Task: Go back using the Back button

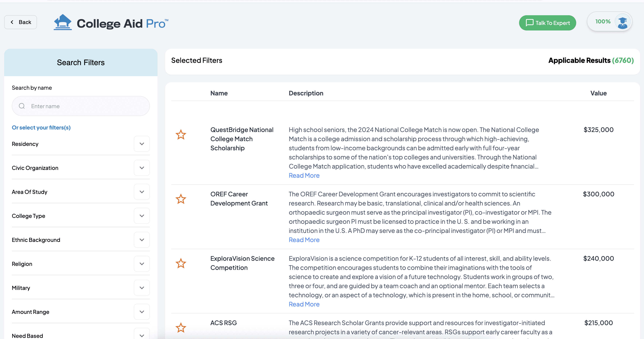Action: (x=21, y=22)
